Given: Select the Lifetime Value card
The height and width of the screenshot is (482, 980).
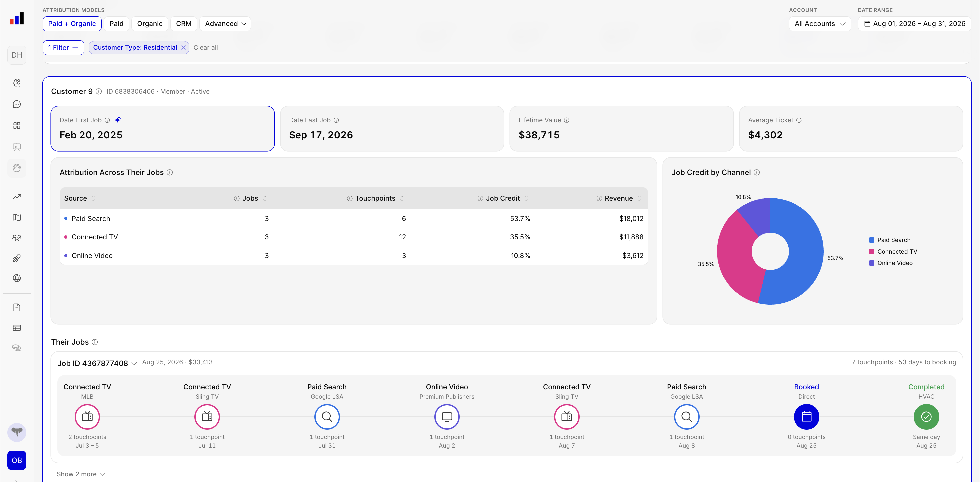Looking at the screenshot, I should [x=621, y=129].
